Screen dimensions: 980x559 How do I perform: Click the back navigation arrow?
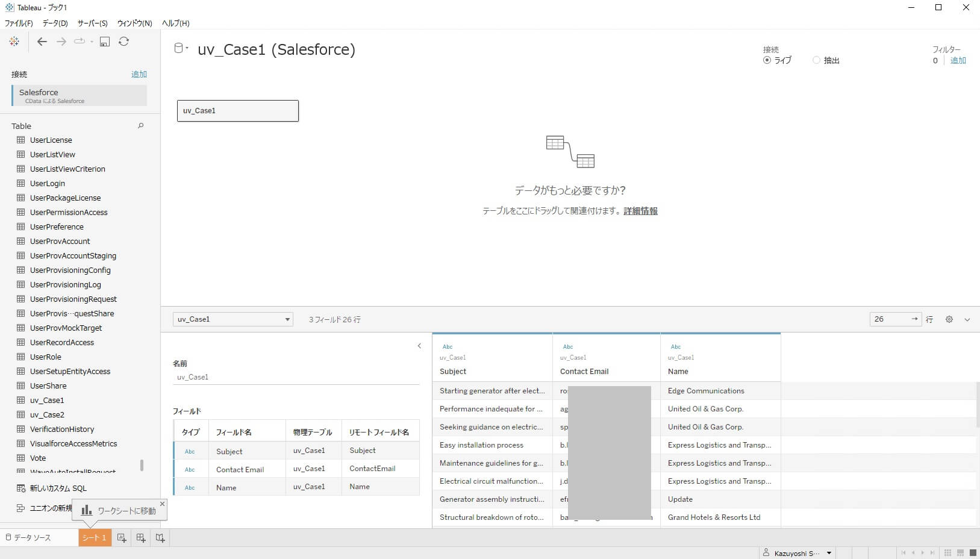[42, 41]
